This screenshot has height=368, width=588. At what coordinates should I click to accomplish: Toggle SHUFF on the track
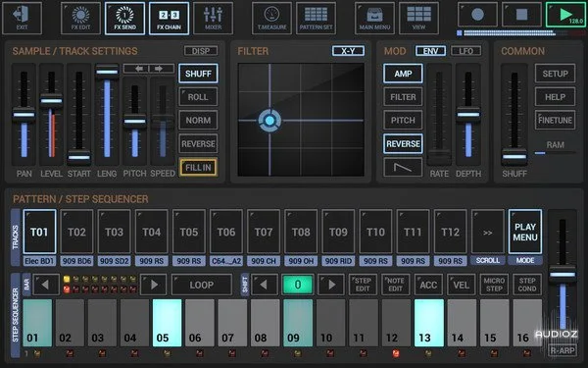[x=198, y=74]
